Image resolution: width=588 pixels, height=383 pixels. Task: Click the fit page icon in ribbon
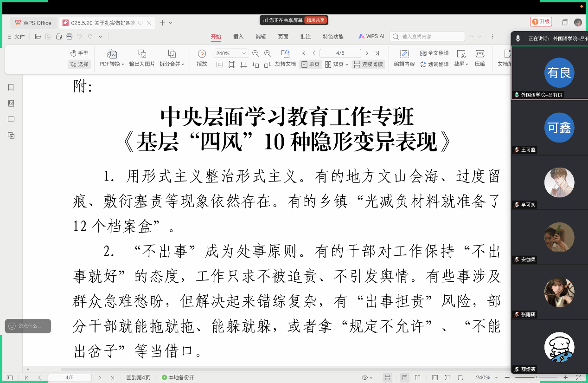click(x=231, y=65)
